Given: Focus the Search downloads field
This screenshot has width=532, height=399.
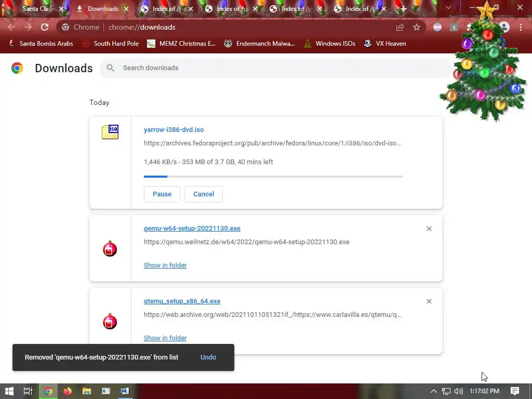Looking at the screenshot, I should pos(275,68).
